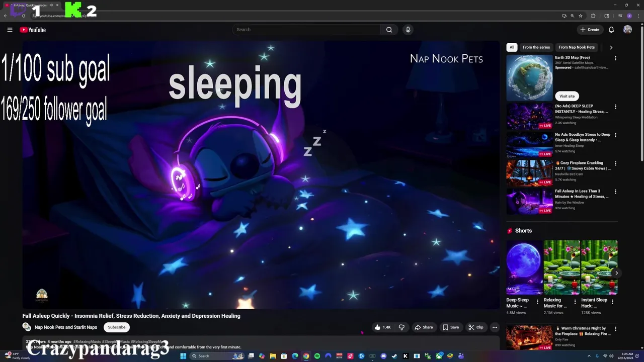
Task: Open Instant Sleep Hack short thumbnail
Action: [599, 267]
